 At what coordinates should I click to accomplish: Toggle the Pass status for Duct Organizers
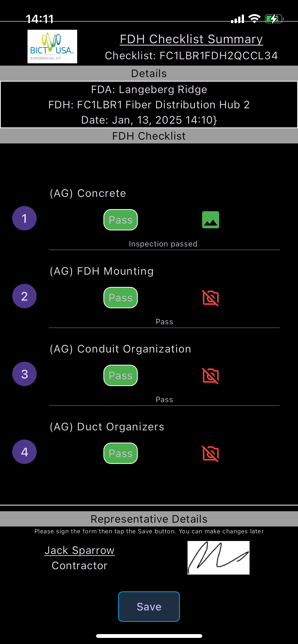click(x=120, y=453)
